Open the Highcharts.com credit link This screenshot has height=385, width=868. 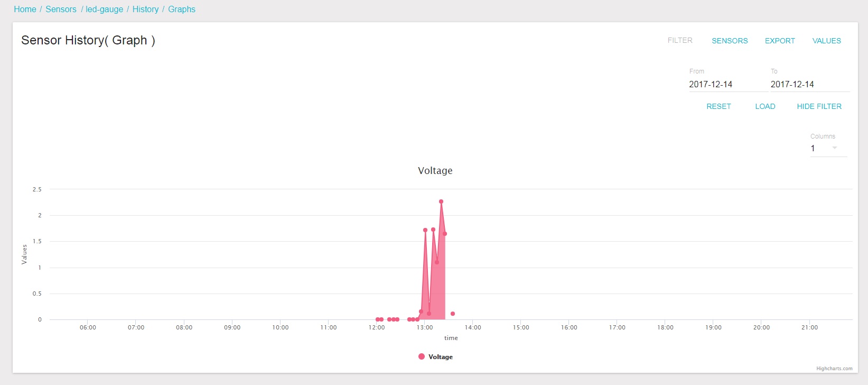coord(834,369)
